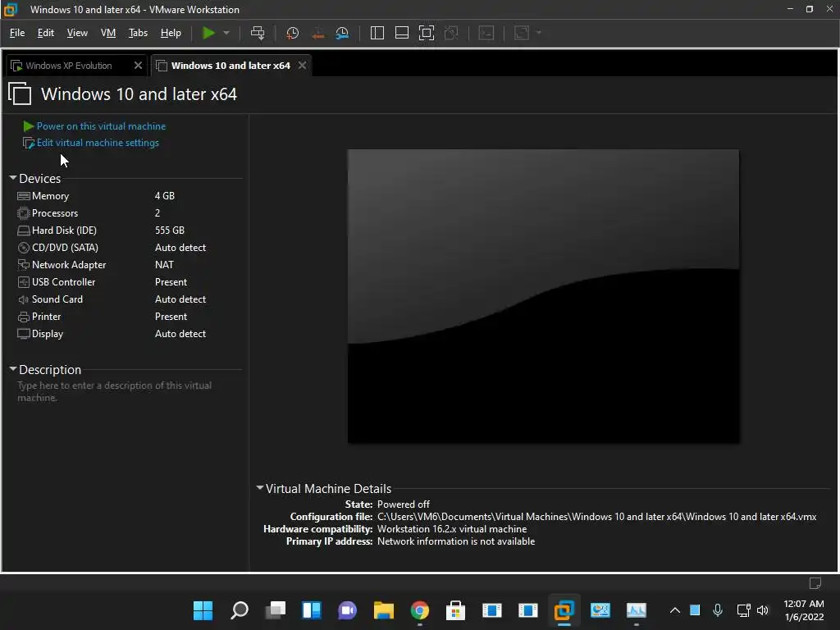840x630 pixels.
Task: Click the NAT network adapter value
Action: coord(164,265)
